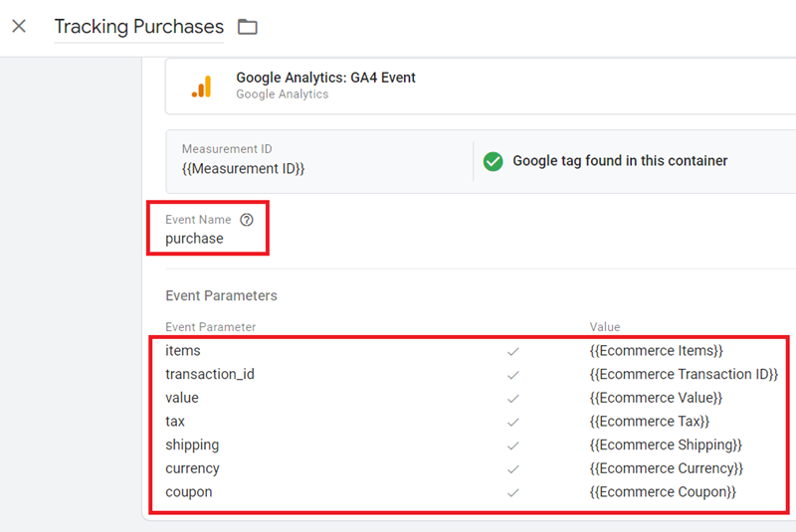The image size is (796, 532).
Task: Click the 'coupon' parameter name
Action: click(189, 492)
